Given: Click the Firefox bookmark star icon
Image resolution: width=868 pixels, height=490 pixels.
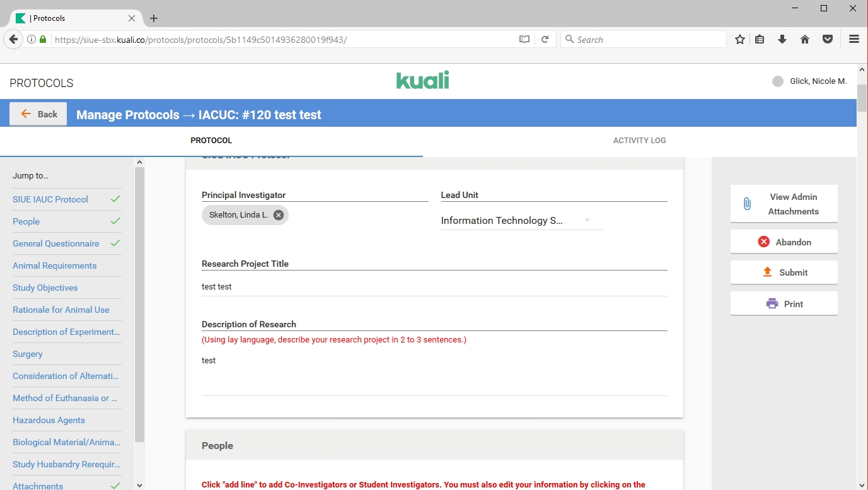Looking at the screenshot, I should (739, 40).
